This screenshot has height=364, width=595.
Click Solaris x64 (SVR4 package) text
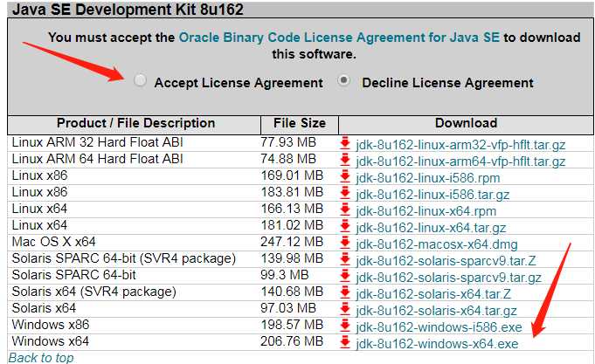[x=94, y=292]
